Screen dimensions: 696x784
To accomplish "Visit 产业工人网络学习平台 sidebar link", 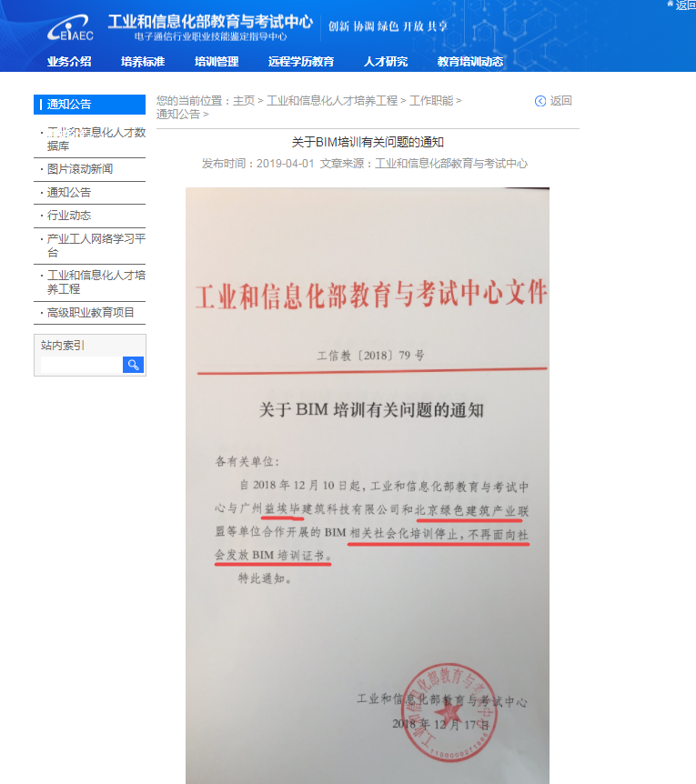I will tap(96, 246).
